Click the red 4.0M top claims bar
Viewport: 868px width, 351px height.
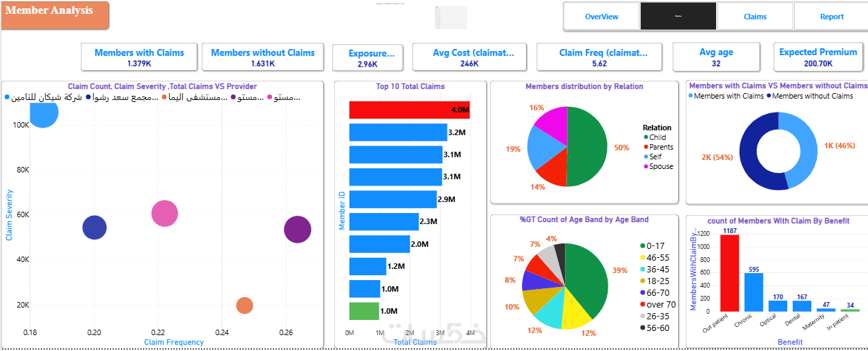coord(409,110)
